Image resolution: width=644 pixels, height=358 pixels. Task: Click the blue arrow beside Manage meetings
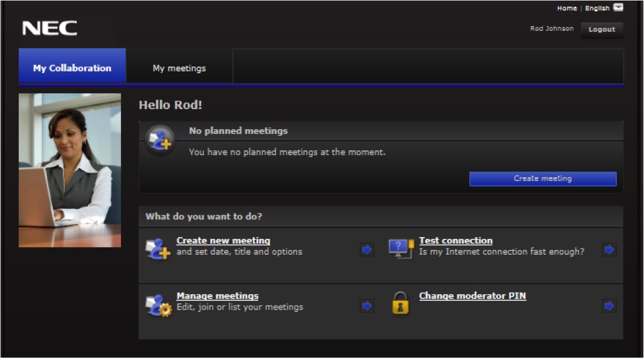pos(367,306)
